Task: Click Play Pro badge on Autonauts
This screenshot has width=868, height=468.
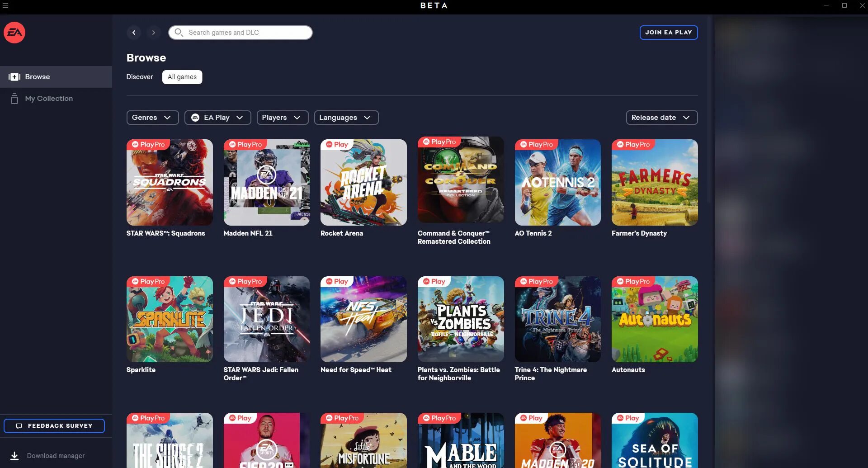Action: (x=633, y=282)
